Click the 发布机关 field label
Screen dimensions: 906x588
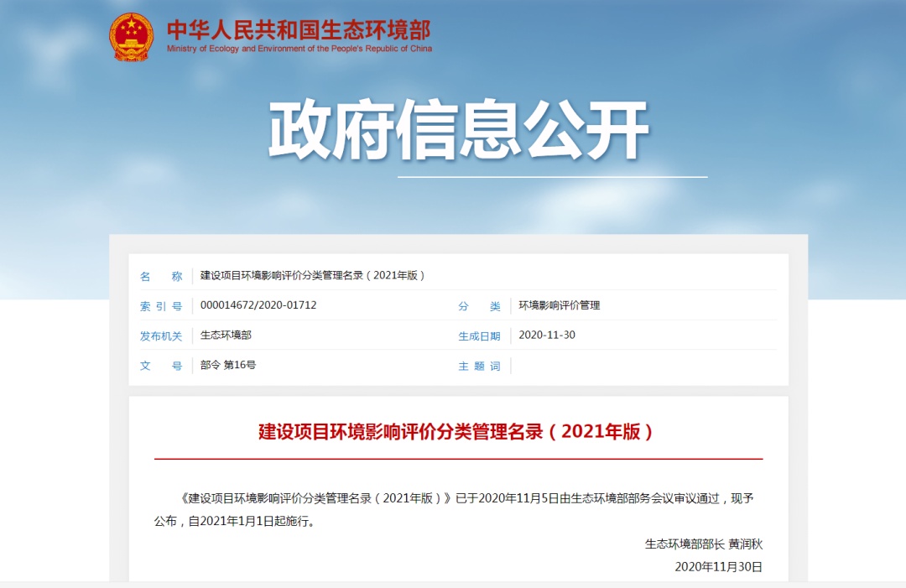(161, 336)
